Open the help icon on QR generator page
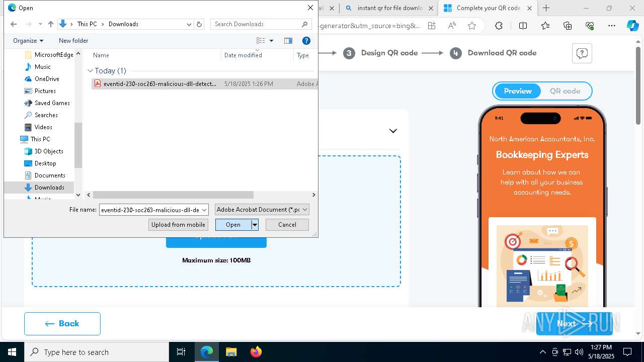The width and height of the screenshot is (644, 362). (x=582, y=53)
